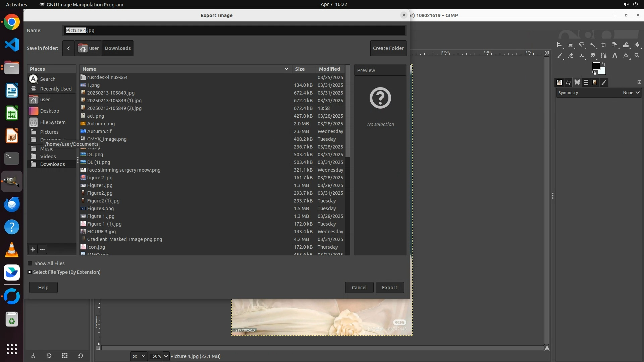Open the px unit dropdown
Viewport: 644px width, 362px height.
(139, 356)
